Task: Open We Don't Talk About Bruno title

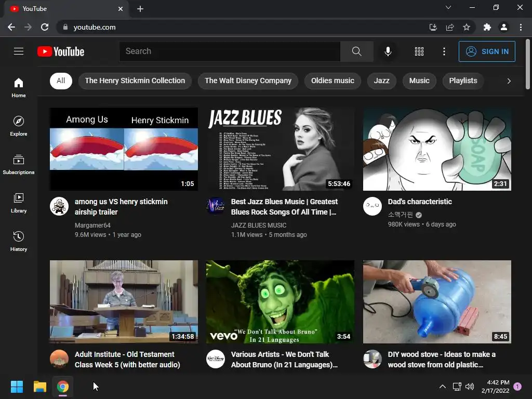Action: [284, 360]
